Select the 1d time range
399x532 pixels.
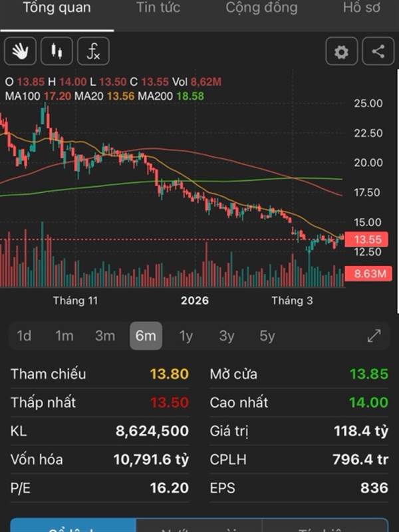tap(24, 336)
